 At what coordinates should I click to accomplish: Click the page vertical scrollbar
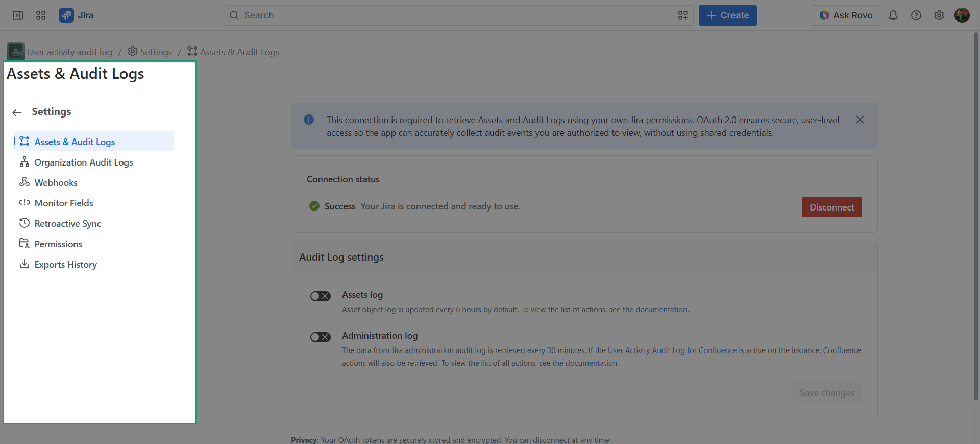976,216
